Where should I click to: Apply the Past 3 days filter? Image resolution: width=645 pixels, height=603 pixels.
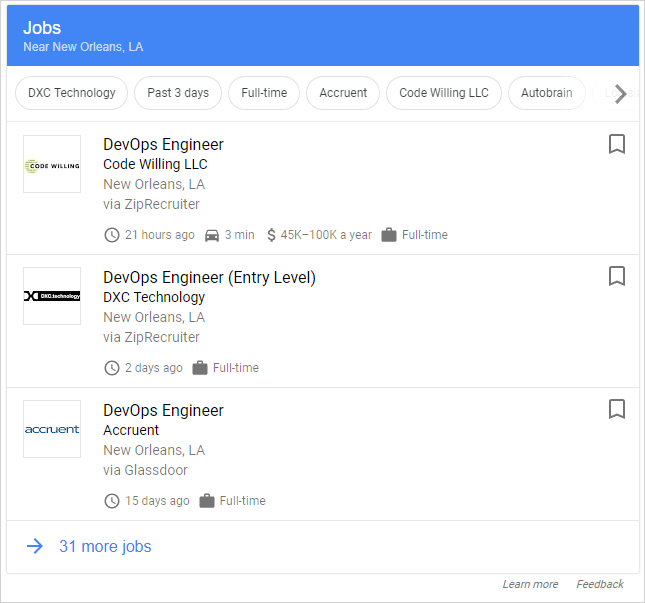(x=178, y=93)
